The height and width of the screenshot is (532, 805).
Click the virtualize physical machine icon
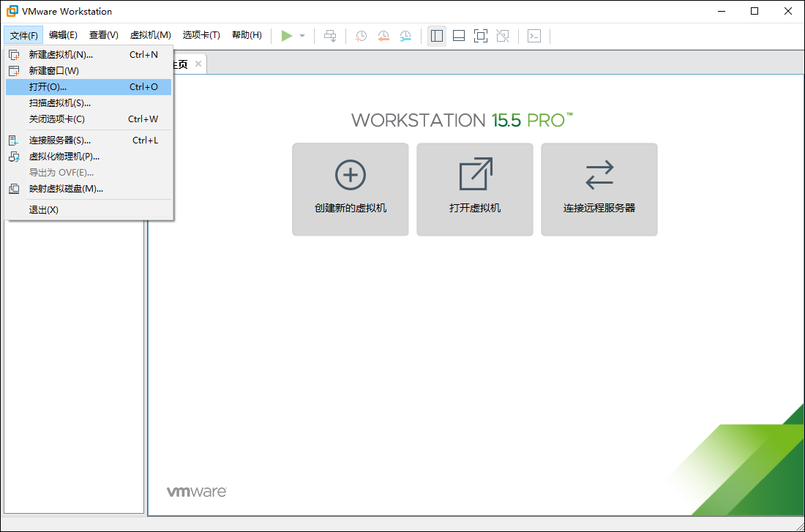(x=15, y=157)
